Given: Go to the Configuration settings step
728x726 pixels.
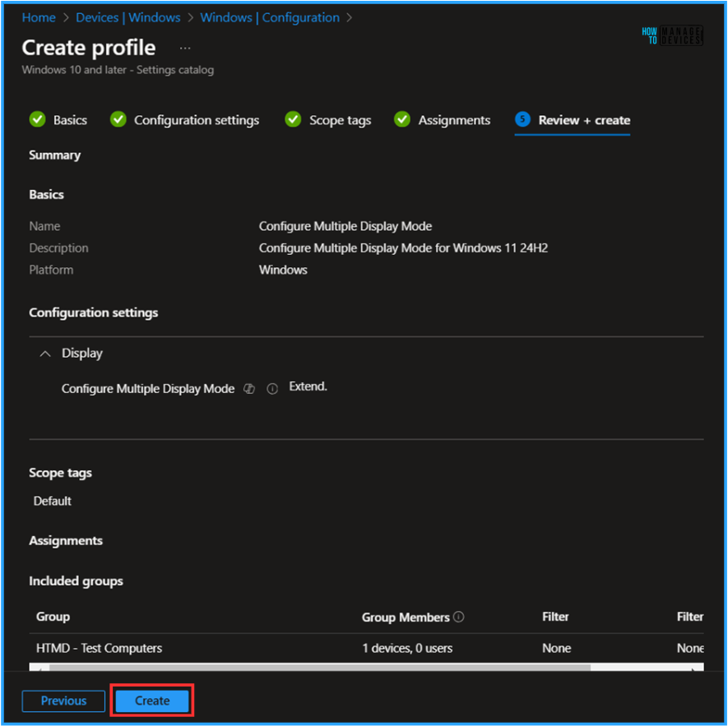Looking at the screenshot, I should click(x=197, y=120).
